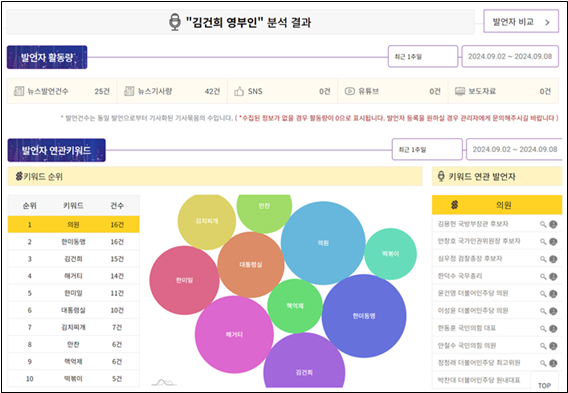The height and width of the screenshot is (393, 568).
Task: Click magnifier icon beside 정청래 더불어민주당 최고위원
Action: [543, 363]
